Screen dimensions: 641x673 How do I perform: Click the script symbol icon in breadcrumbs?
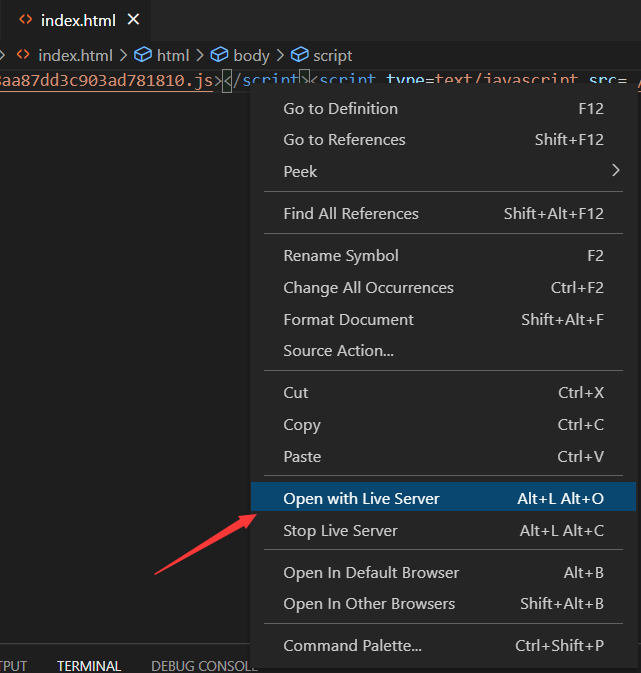click(x=298, y=55)
